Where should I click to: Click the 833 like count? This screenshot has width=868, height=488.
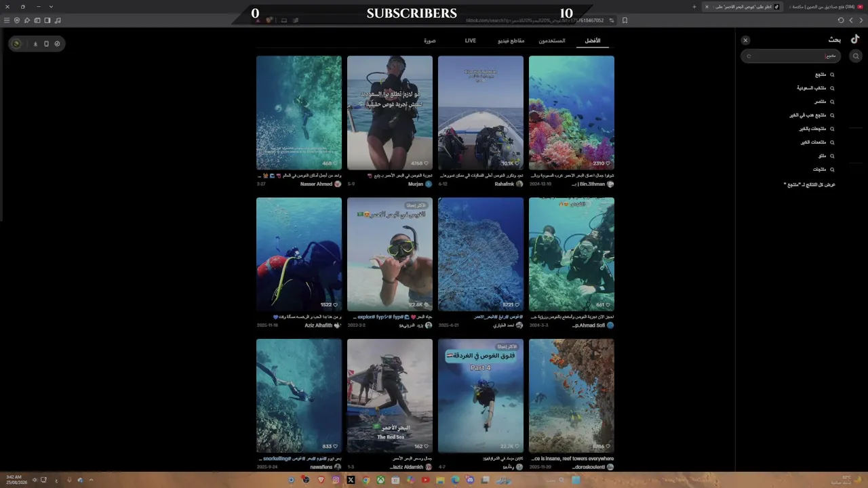click(330, 447)
